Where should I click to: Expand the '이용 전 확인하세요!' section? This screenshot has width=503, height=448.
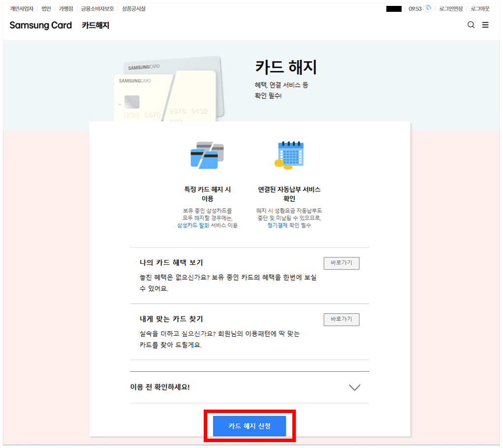tap(160, 387)
